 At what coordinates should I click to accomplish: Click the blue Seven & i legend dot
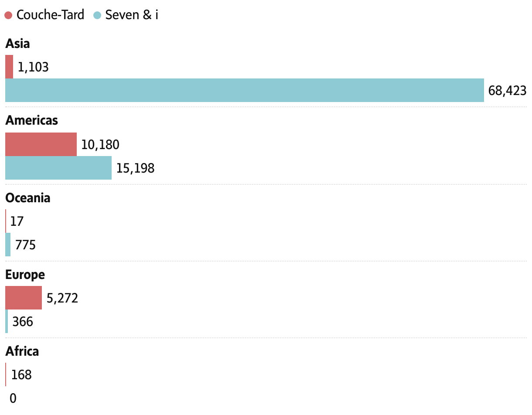click(97, 15)
